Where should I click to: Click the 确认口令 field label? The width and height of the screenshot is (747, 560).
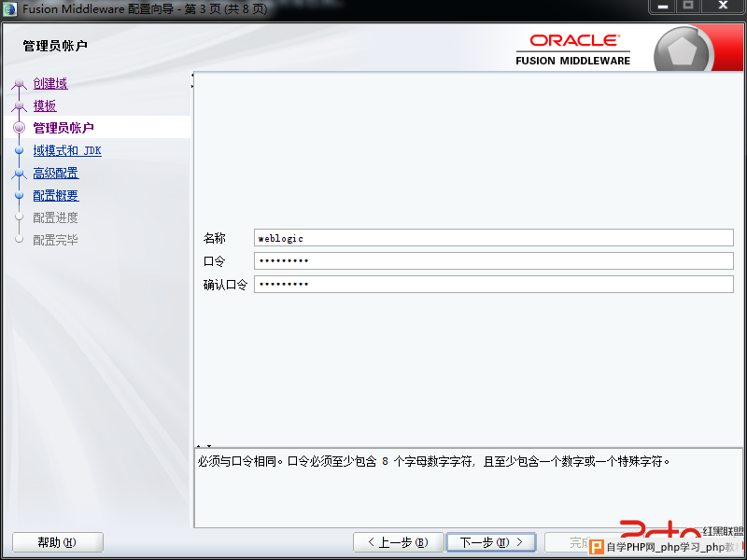[225, 285]
